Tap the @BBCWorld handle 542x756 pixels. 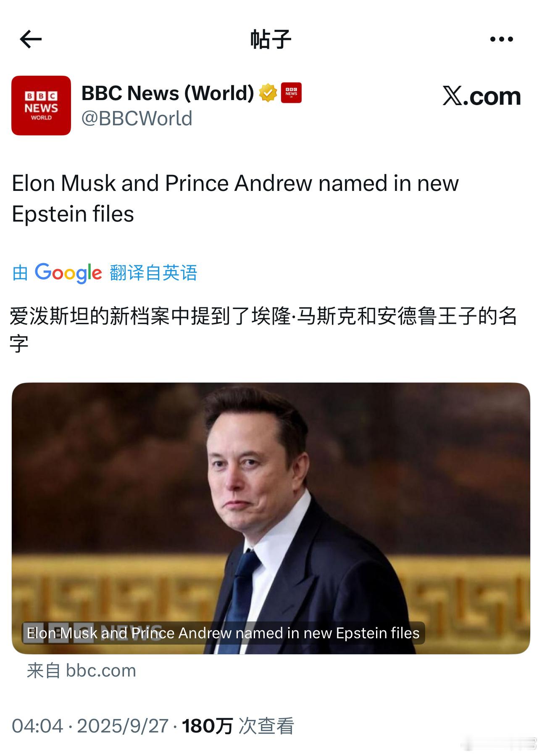[137, 119]
